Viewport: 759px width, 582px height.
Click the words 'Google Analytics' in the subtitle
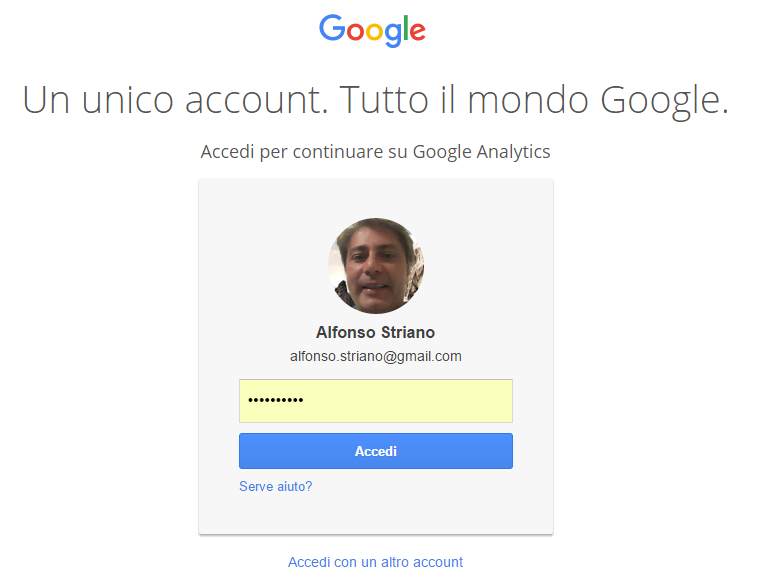482,152
